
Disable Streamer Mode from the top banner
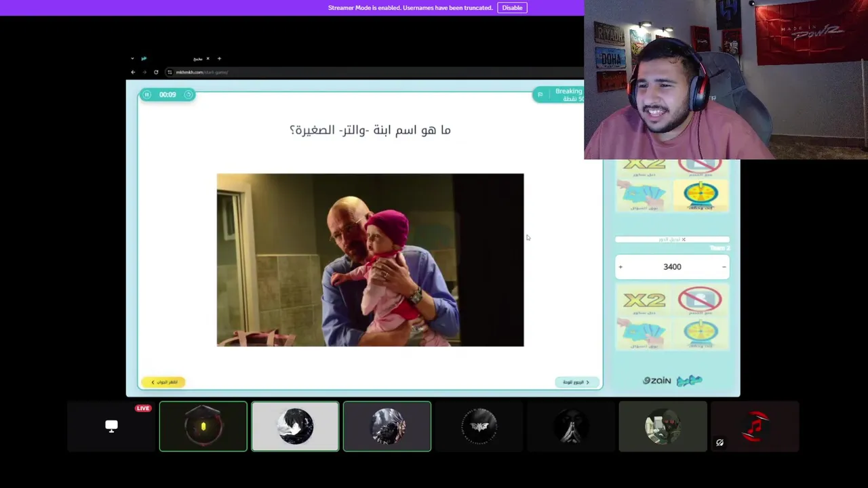[512, 7]
